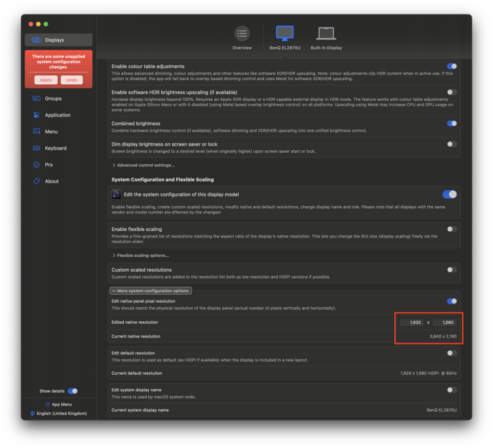Collapse More system configuration options
The image size is (493, 448).
click(x=151, y=291)
